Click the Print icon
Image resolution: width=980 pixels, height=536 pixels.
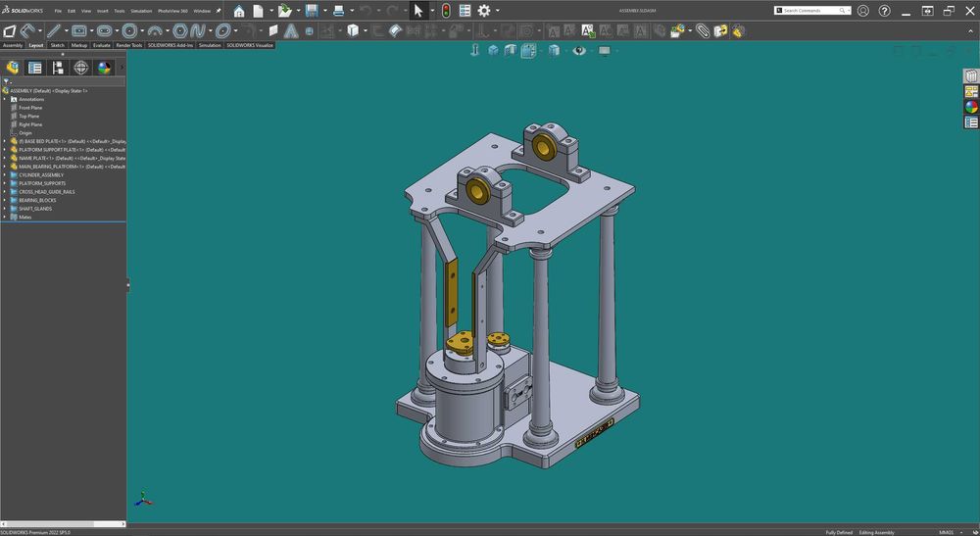tap(338, 11)
